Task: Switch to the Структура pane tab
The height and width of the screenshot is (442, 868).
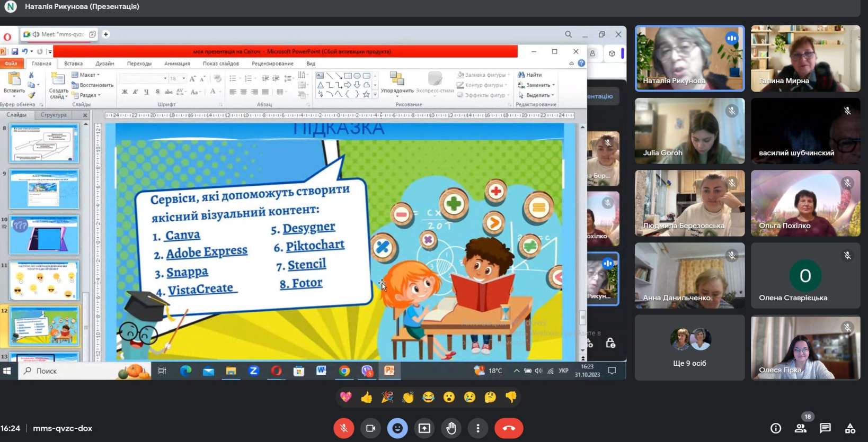Action: pyautogui.click(x=54, y=115)
